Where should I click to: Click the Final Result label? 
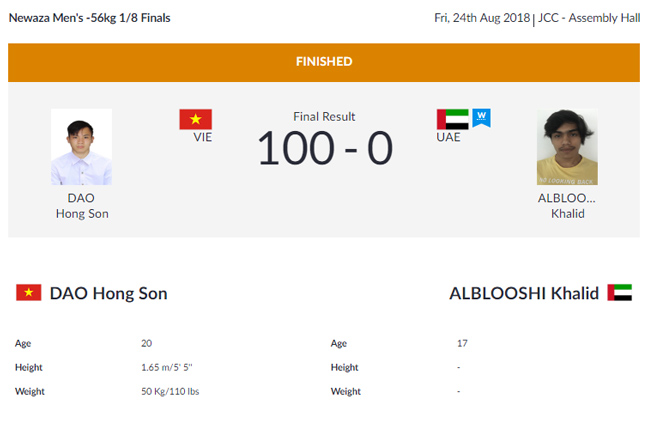pyautogui.click(x=324, y=117)
